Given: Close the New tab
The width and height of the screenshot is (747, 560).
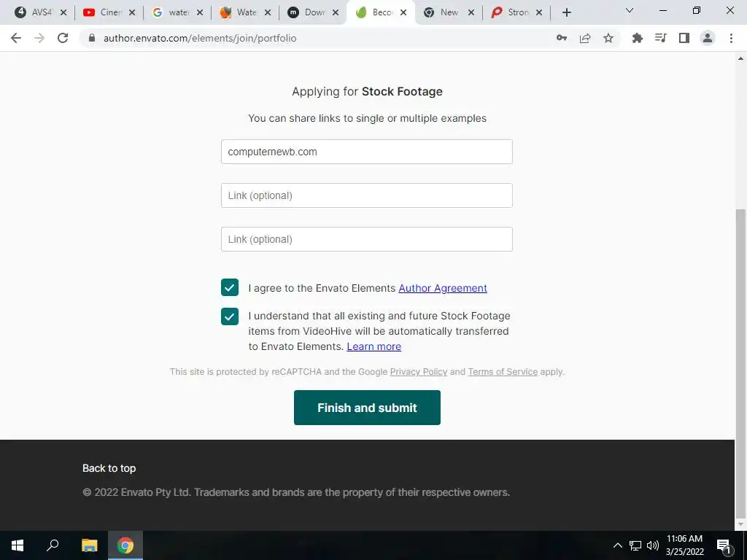Looking at the screenshot, I should (x=471, y=12).
